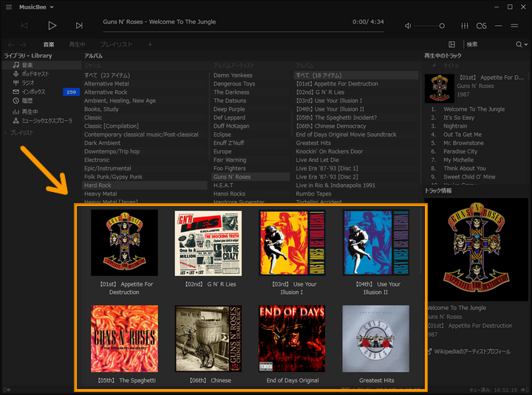Image resolution: width=532 pixels, height=395 pixels.
Task: Skip to next track
Action: 79,26
